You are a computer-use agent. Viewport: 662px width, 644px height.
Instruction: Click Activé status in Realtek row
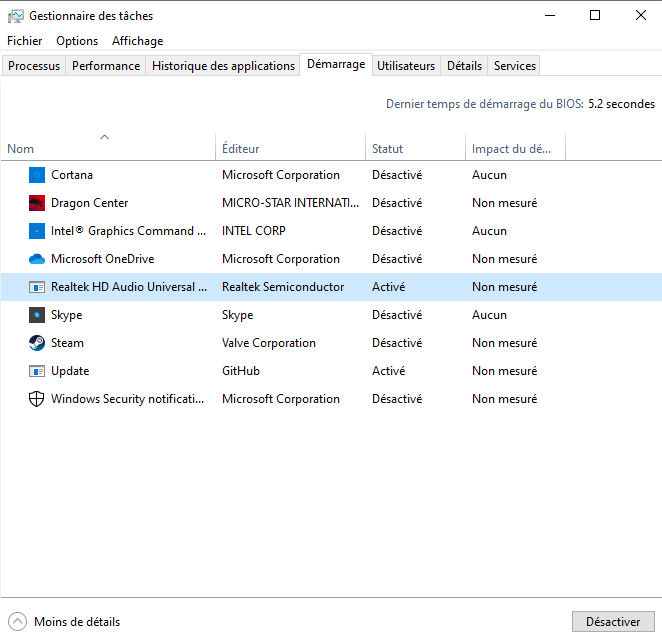pos(388,287)
